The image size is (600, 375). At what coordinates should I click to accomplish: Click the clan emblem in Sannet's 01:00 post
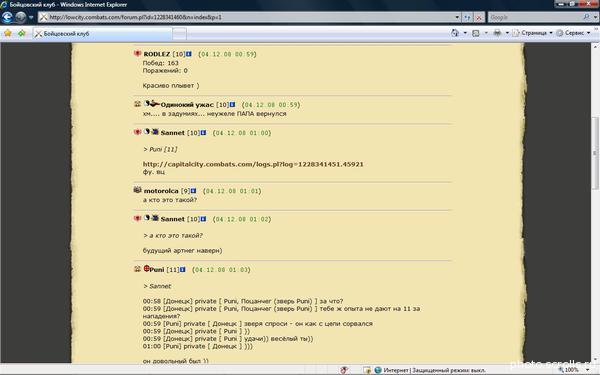155,132
